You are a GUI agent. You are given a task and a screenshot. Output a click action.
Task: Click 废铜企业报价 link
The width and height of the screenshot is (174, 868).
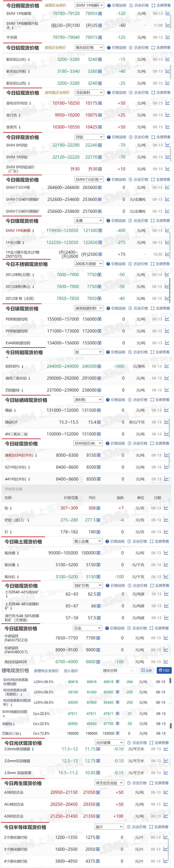(x=56, y=5)
